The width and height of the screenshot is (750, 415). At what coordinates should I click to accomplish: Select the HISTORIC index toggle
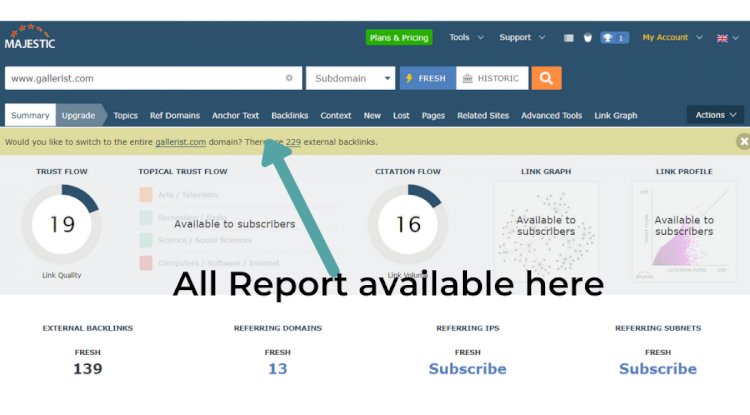pyautogui.click(x=492, y=78)
